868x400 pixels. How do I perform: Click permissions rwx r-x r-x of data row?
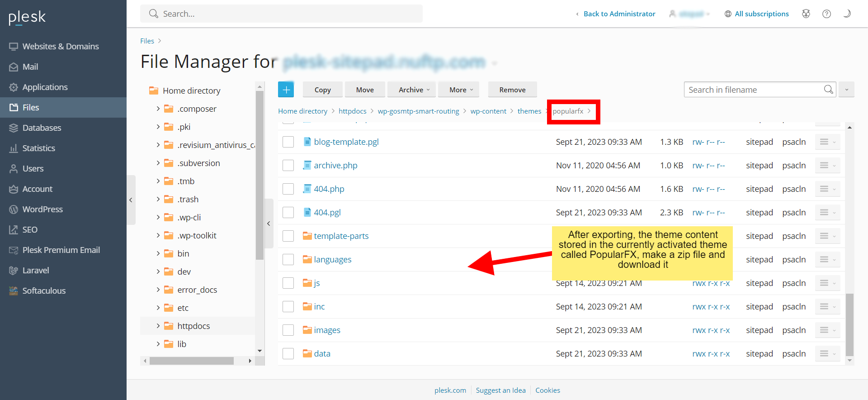click(711, 354)
